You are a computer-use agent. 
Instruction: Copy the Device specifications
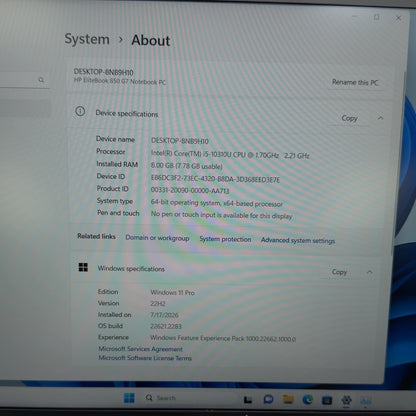click(x=349, y=118)
